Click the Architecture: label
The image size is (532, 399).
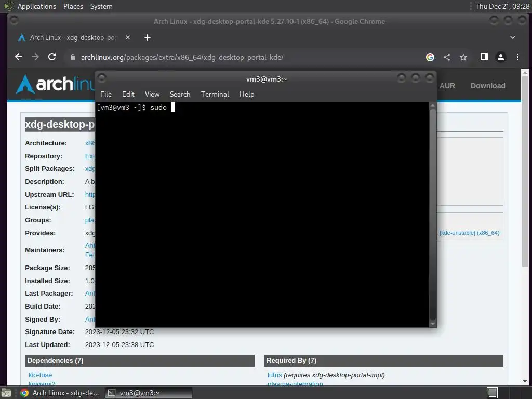(x=46, y=143)
